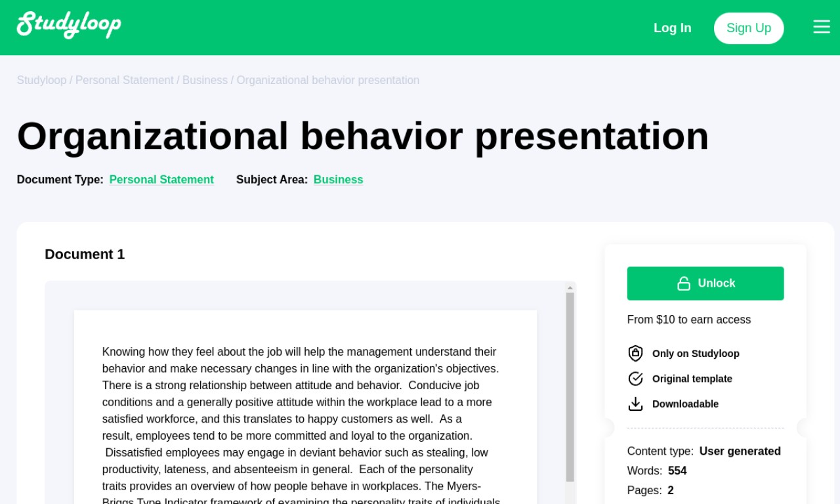The image size is (840, 504).
Task: Click the Document 1 heading
Action: click(85, 255)
